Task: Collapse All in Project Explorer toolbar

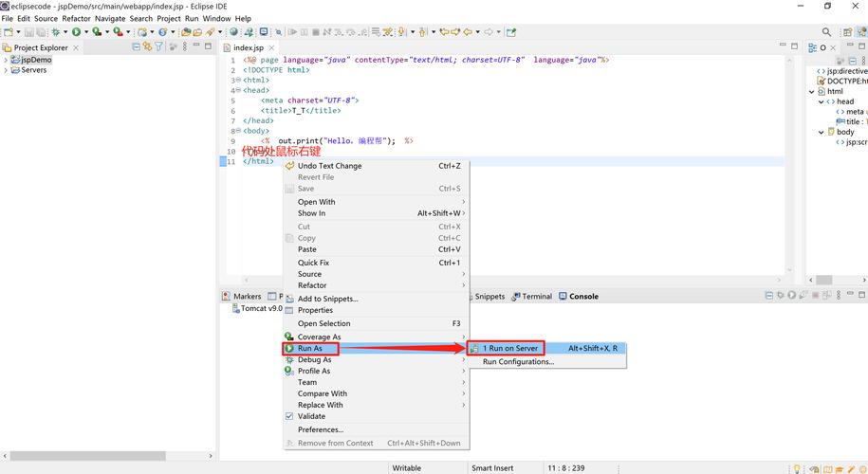Action: pyautogui.click(x=137, y=47)
